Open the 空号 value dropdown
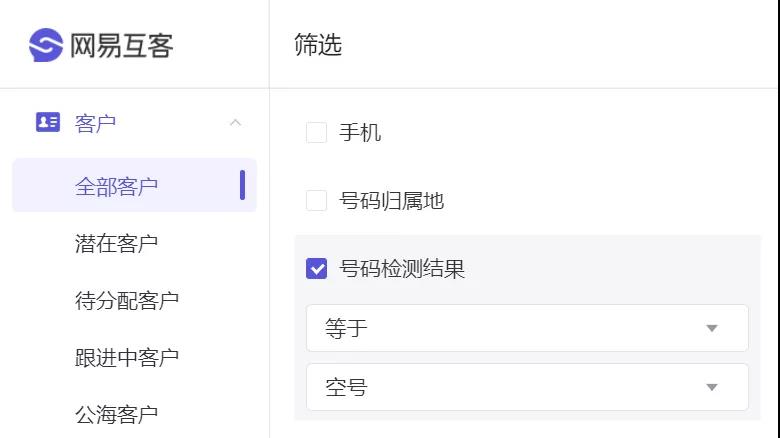Screen dimensions: 780x438 pyautogui.click(x=527, y=387)
